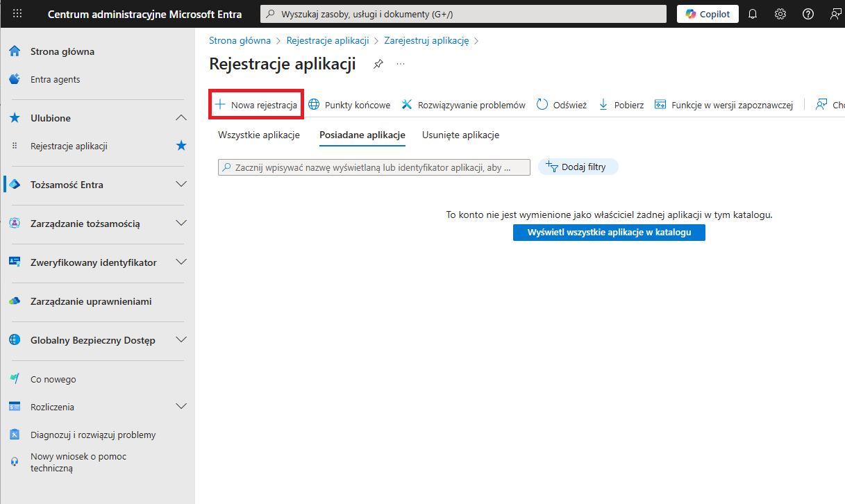
Task: Switch to the Wszystkie aplikacje tab
Action: (258, 135)
